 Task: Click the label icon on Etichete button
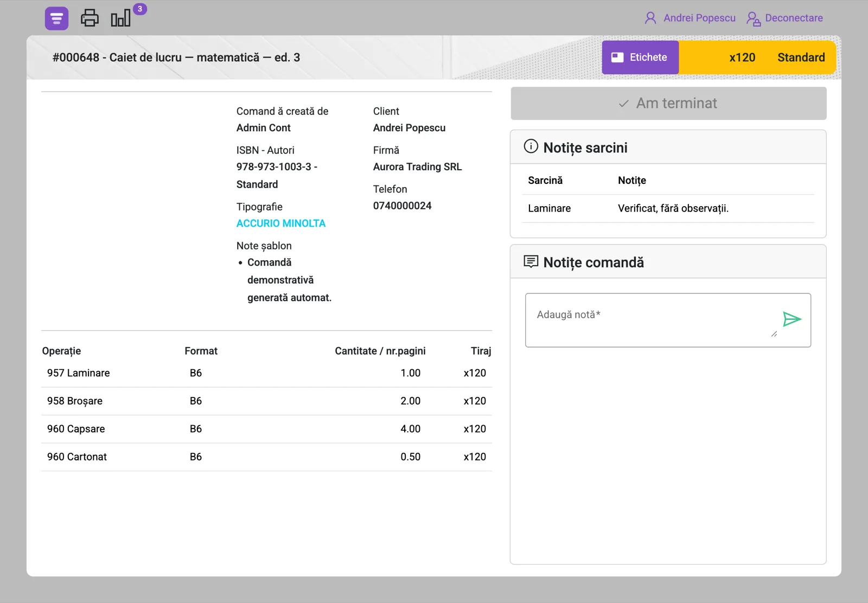(617, 57)
